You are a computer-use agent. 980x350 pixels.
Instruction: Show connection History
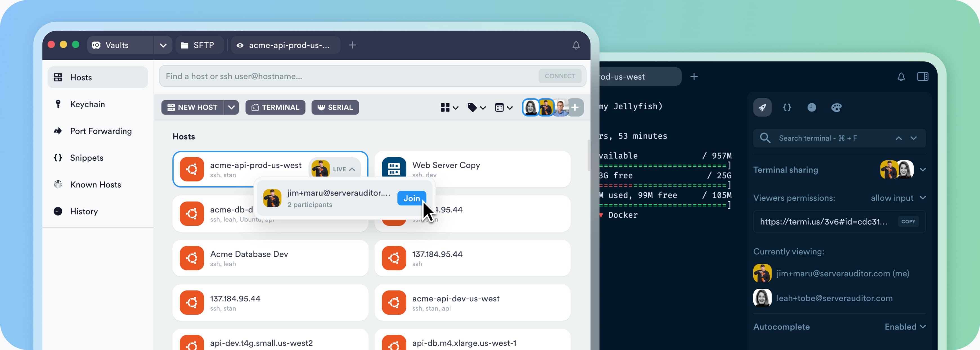[x=97, y=211]
